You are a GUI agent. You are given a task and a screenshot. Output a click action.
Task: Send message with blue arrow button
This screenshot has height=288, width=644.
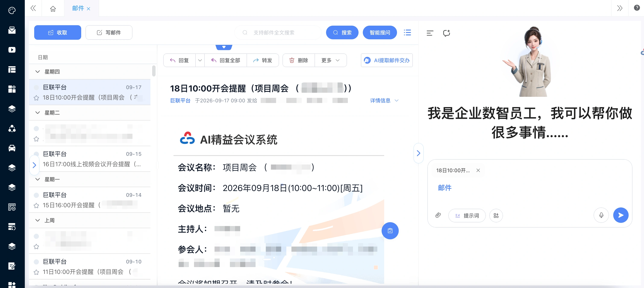point(620,215)
